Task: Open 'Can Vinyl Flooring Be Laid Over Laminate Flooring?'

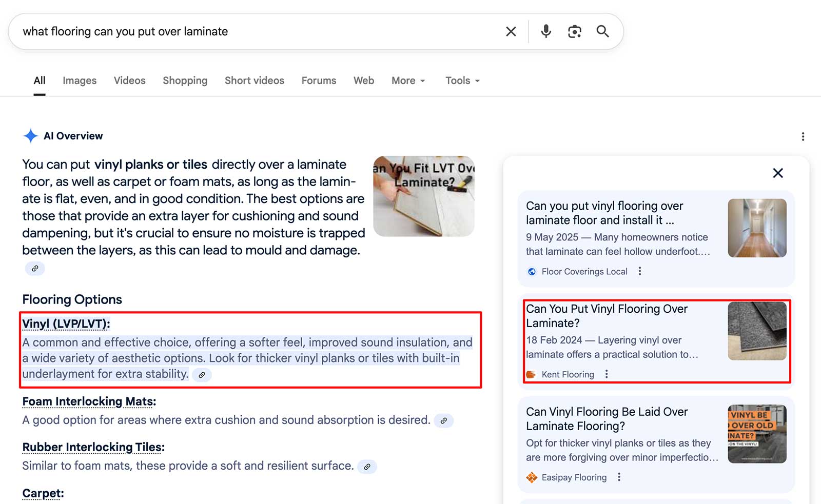Action: click(607, 419)
